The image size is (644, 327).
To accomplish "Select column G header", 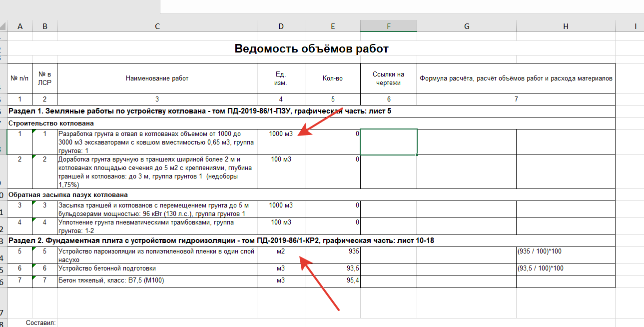I will 467,26.
